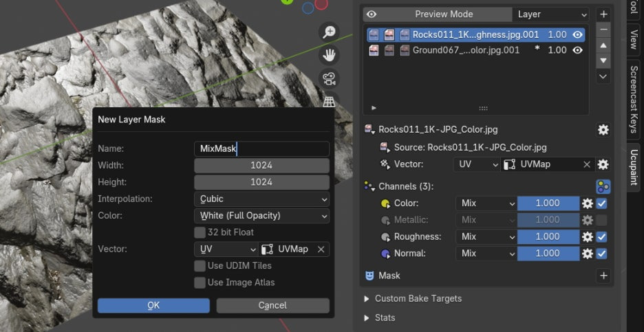Viewport: 644px width, 332px height.
Task: Enable the Use Image Atlas checkbox
Action: 200,283
